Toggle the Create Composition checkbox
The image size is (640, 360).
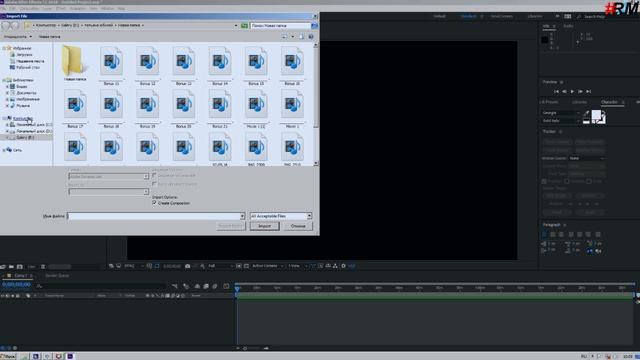coord(154,203)
